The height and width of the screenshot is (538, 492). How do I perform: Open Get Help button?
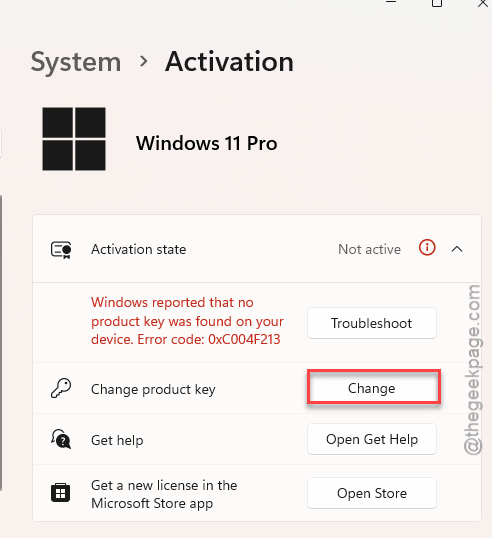(372, 439)
